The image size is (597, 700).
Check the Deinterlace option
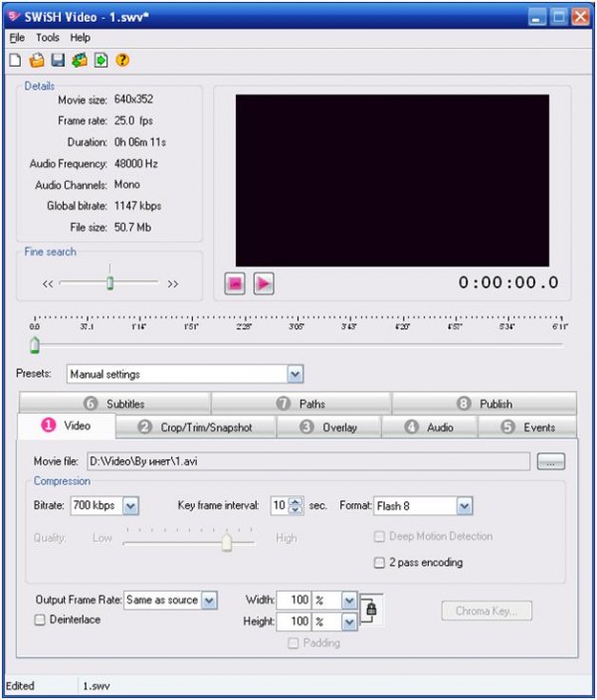pos(40,619)
